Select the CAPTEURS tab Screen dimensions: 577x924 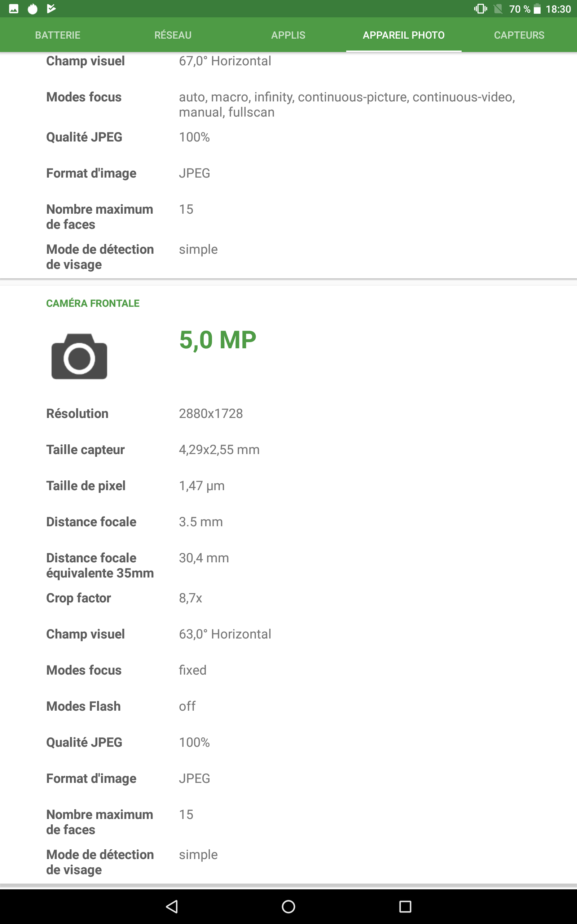519,35
